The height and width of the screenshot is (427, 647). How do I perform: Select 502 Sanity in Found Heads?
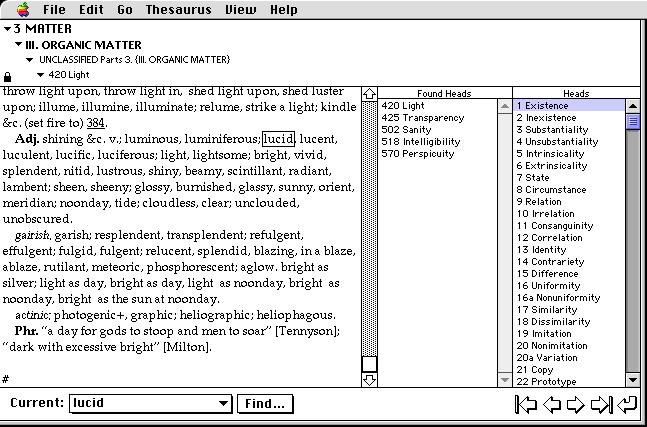pyautogui.click(x=438, y=130)
